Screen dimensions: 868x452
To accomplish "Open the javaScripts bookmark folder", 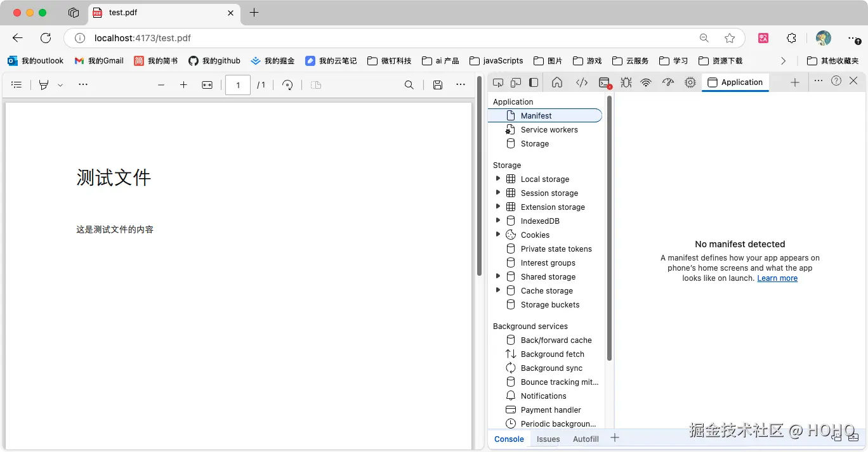I will point(496,61).
